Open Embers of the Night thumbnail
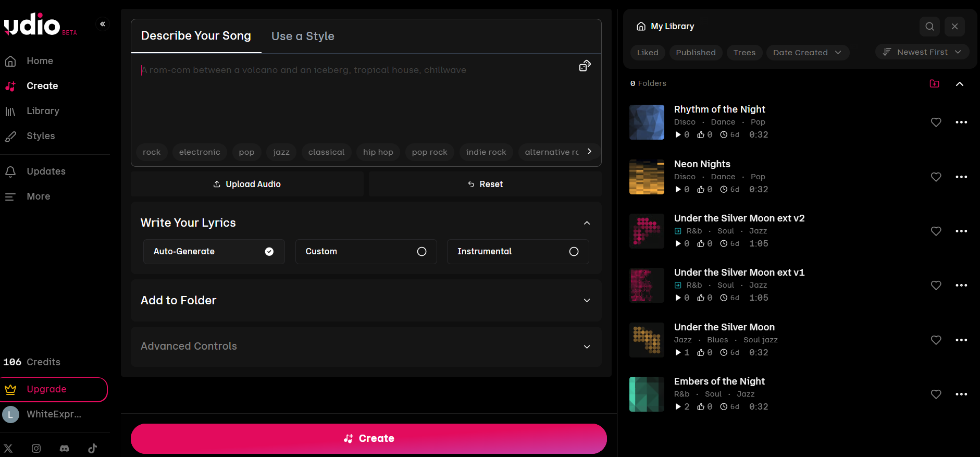Image resolution: width=980 pixels, height=457 pixels. tap(647, 394)
